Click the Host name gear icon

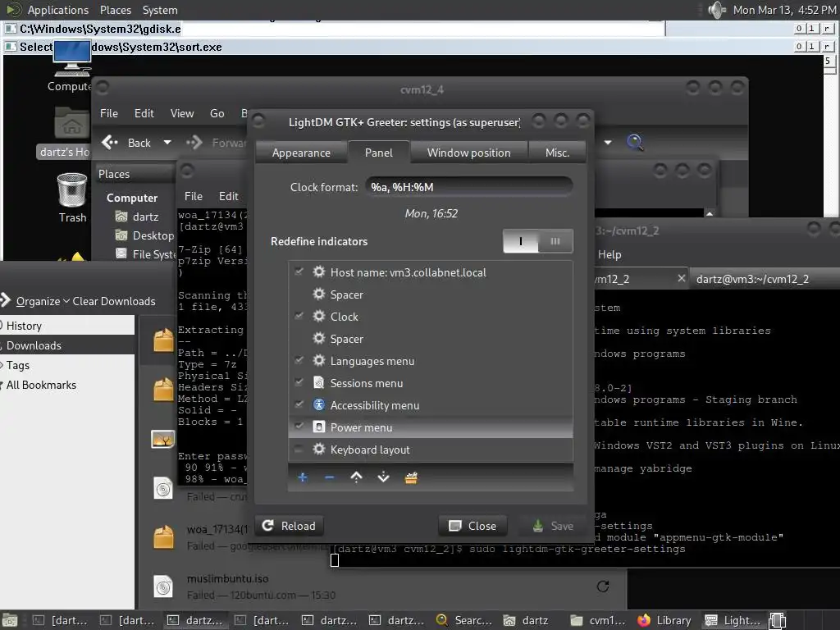[319, 272]
